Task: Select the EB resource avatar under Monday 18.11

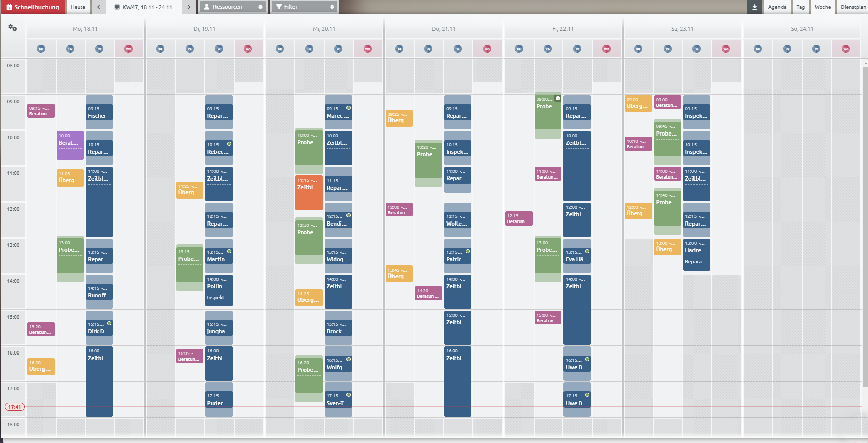Action: [41, 49]
